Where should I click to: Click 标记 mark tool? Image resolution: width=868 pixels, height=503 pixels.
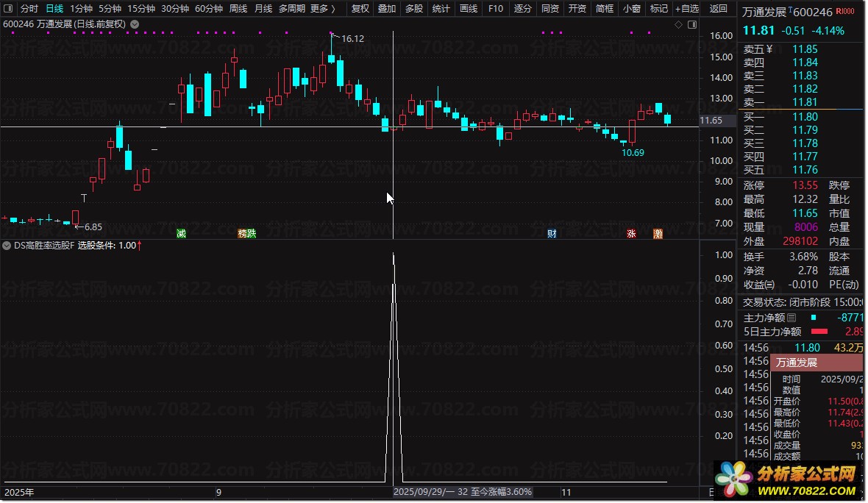[659, 8]
